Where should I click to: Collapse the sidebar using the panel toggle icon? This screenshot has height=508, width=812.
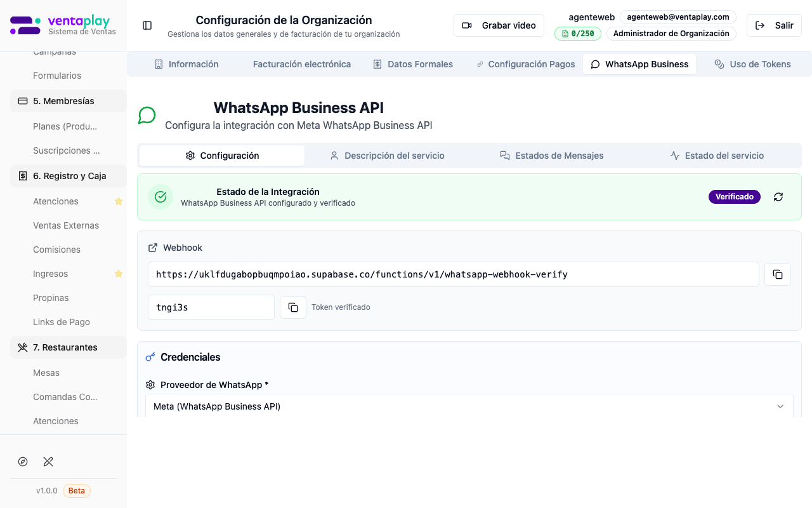point(147,25)
